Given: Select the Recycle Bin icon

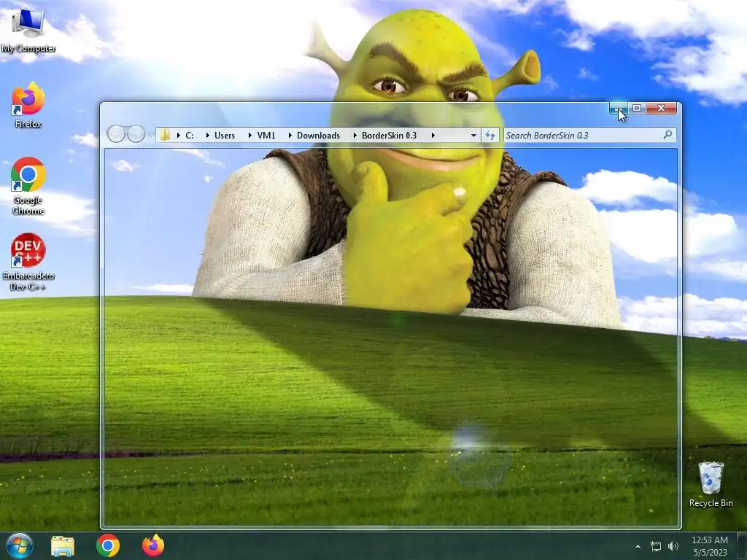Looking at the screenshot, I should pos(711,484).
